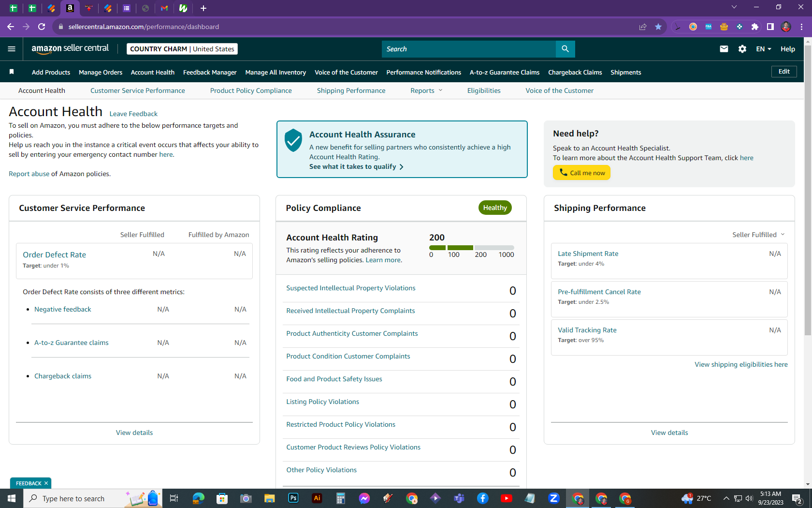Open the Order Defect Rate link
Screen dimensions: 812x508
(x=55, y=254)
